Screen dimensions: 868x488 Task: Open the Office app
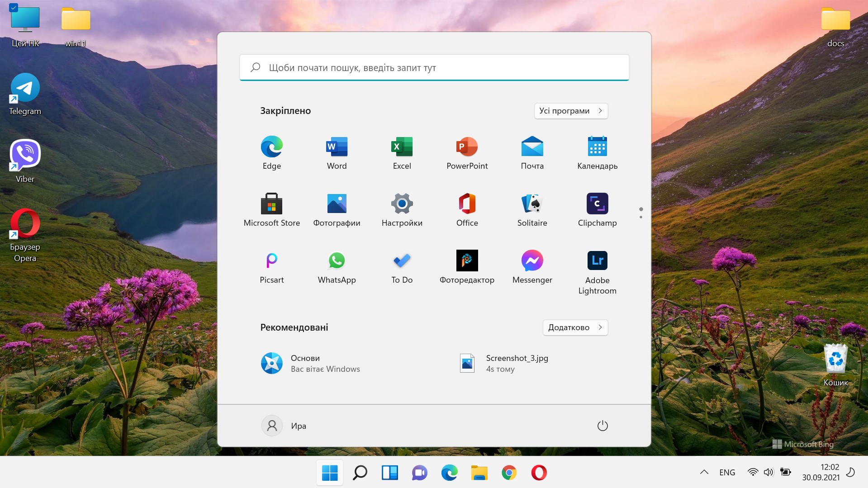coord(467,210)
